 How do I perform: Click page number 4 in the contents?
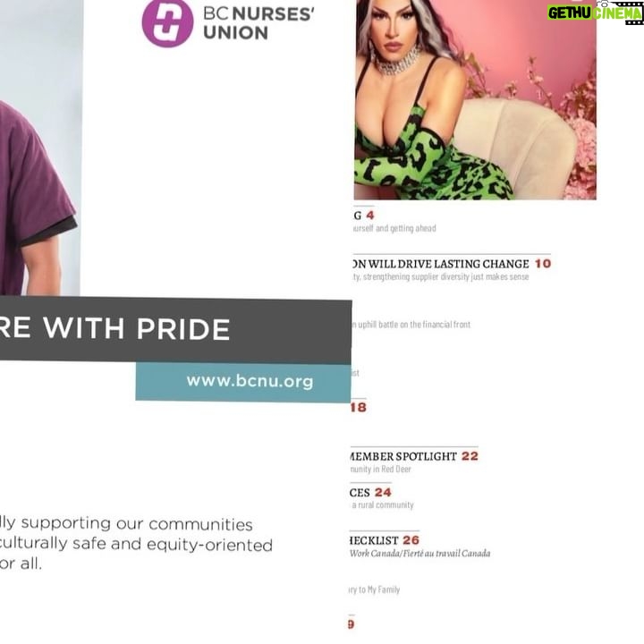(x=370, y=216)
